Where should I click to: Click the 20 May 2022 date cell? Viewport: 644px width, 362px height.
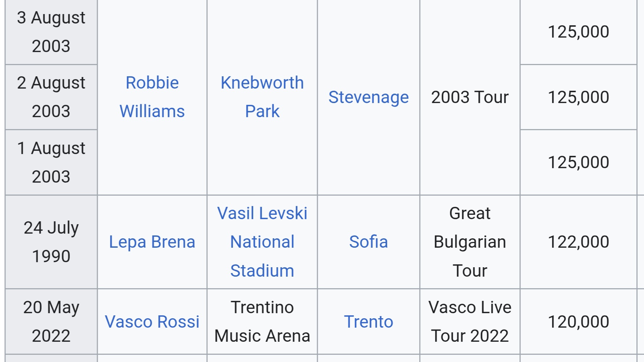tap(51, 321)
